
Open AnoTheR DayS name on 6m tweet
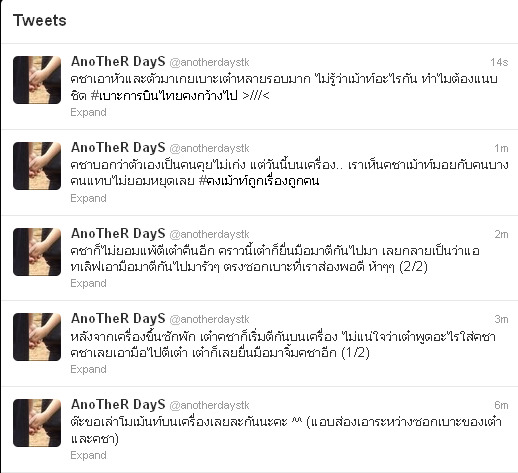118,405
